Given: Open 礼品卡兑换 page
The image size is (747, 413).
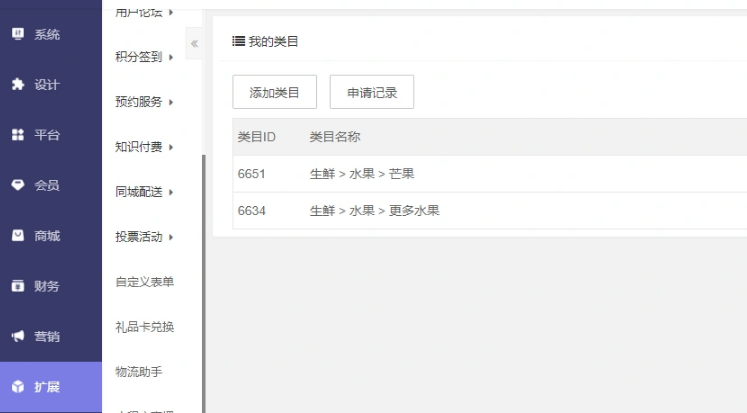Looking at the screenshot, I should (x=144, y=327).
